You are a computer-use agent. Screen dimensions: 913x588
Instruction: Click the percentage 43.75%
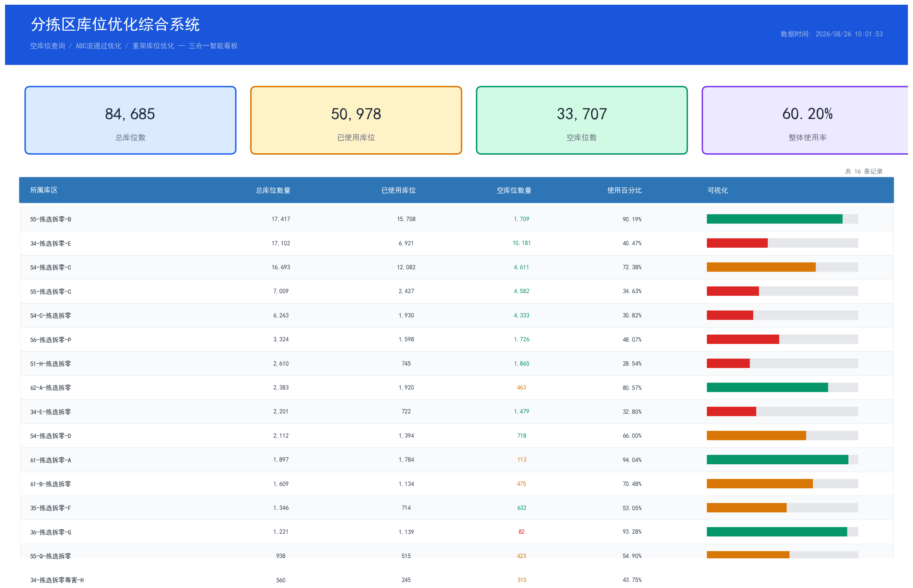click(x=632, y=580)
